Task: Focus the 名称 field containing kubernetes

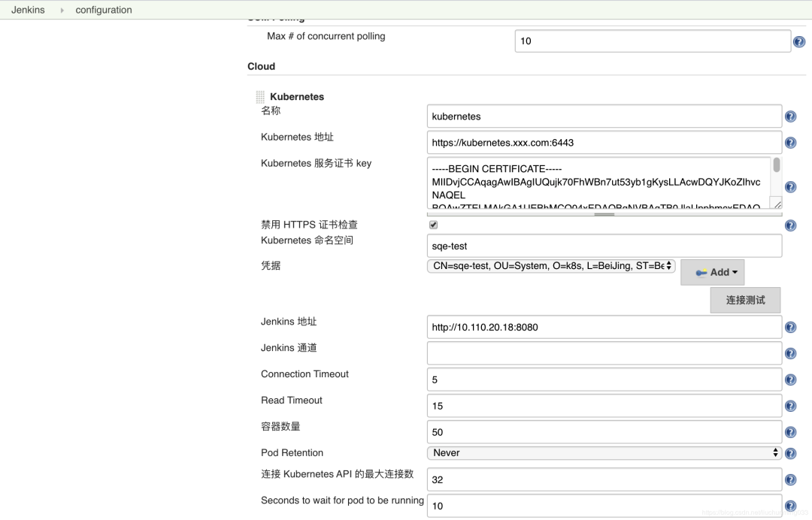Action: (x=604, y=116)
